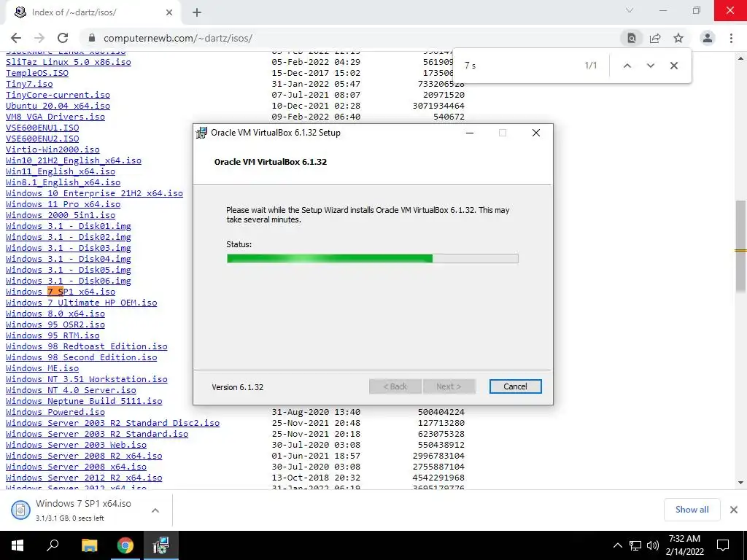Go to previous find result
Viewport: 747px width, 560px height.
[627, 66]
